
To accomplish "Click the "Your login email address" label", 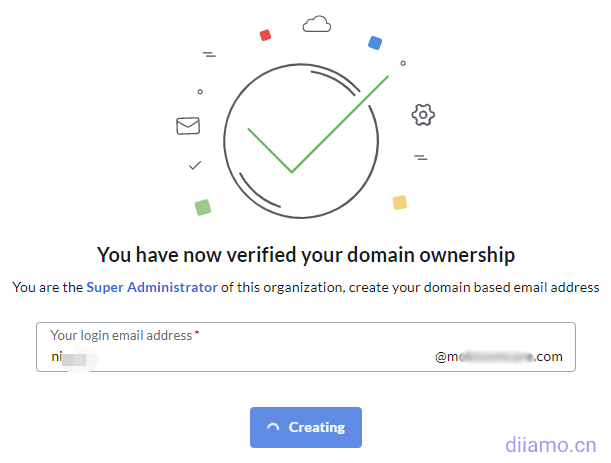I will coord(121,336).
